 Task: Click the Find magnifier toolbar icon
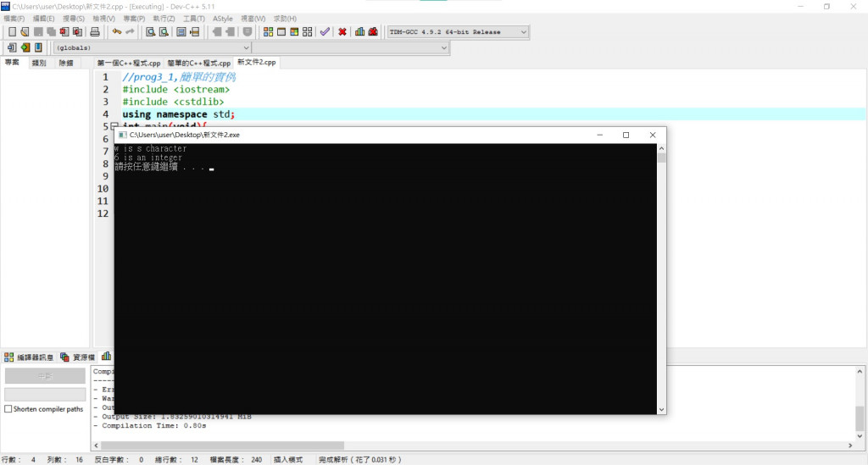point(151,32)
